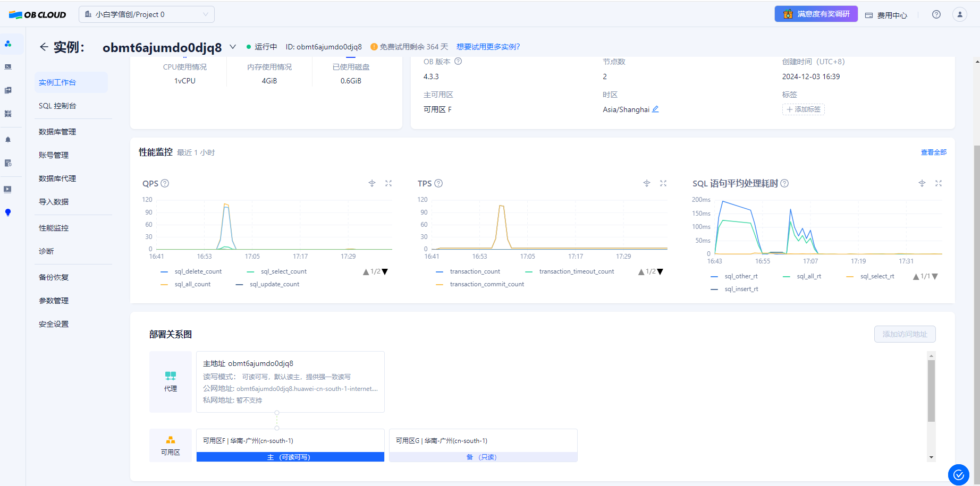The width and height of the screenshot is (980, 486).
Task: Click the lightbulb tips icon in sidebar
Action: click(x=8, y=212)
